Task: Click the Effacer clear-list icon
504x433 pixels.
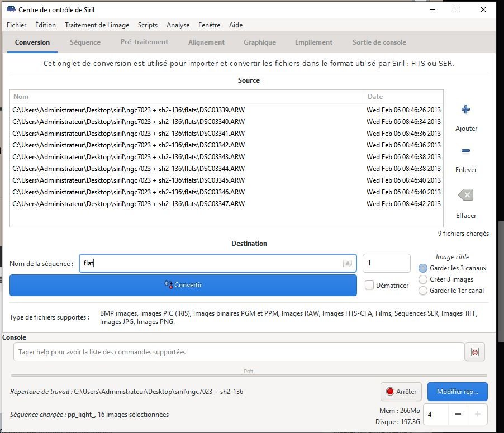Action: tap(465, 195)
